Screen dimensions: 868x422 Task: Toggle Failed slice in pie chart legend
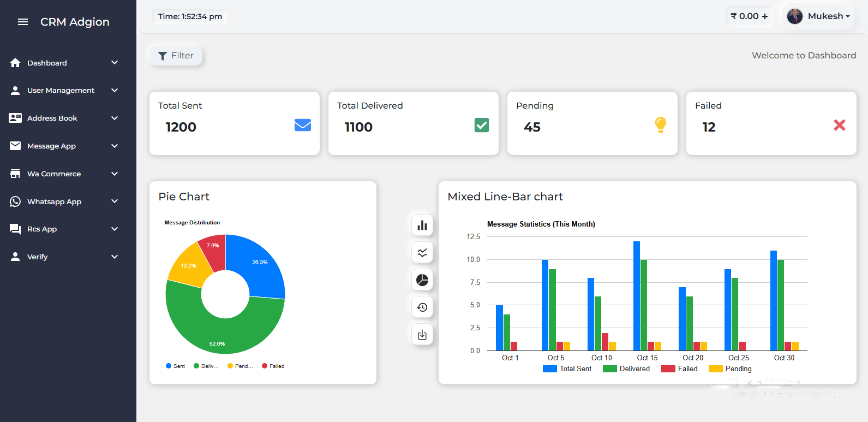coord(273,366)
